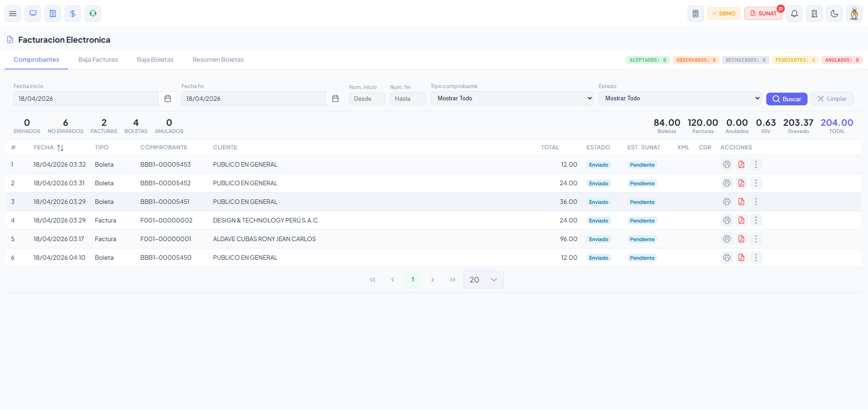The height and width of the screenshot is (410, 868).
Task: Click the ANULADOS: 0 badge
Action: 842,60
